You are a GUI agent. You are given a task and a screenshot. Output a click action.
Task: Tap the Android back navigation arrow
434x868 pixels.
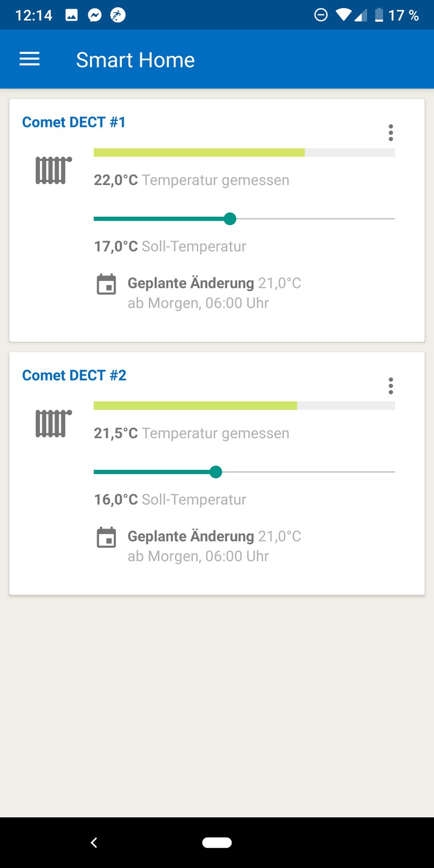(x=94, y=843)
